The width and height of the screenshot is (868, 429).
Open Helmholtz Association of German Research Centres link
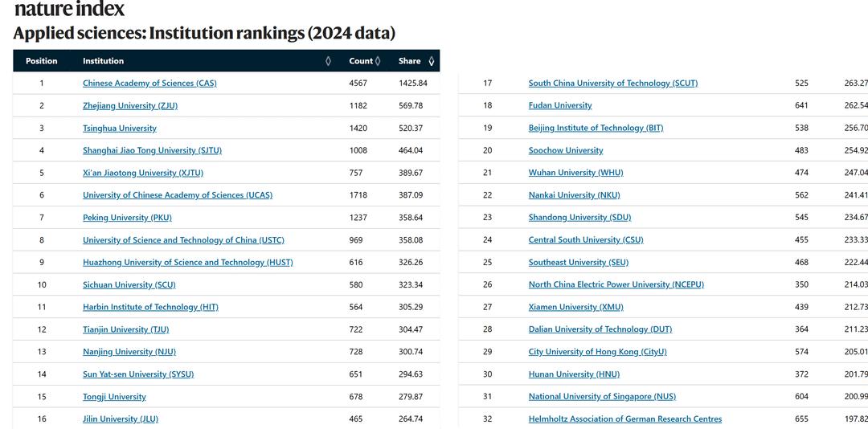(x=625, y=419)
